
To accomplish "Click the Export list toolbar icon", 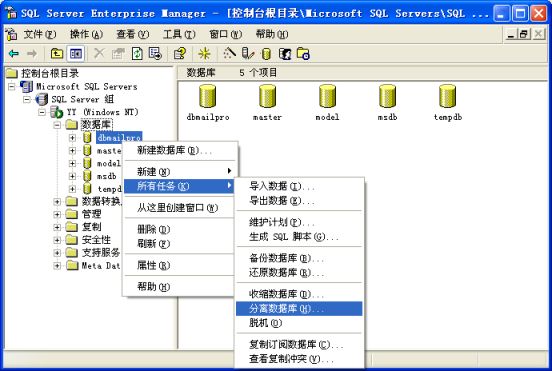I will (155, 54).
